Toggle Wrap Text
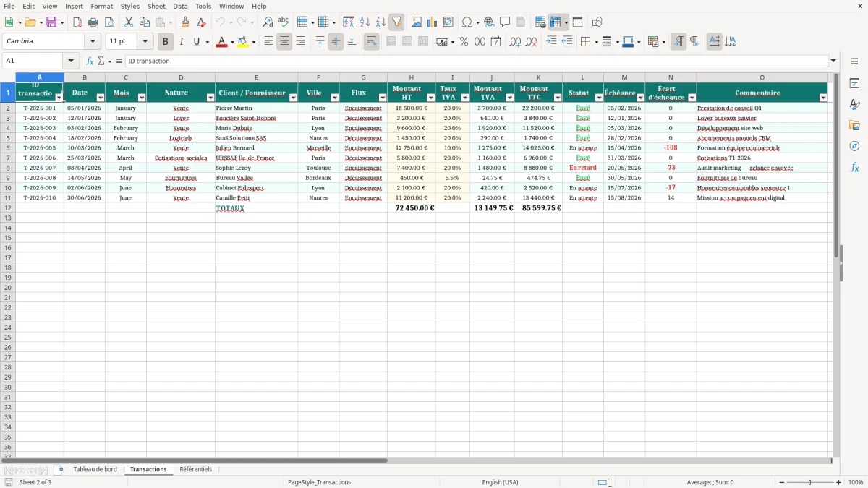This screenshot has height=488, width=868. (371, 42)
